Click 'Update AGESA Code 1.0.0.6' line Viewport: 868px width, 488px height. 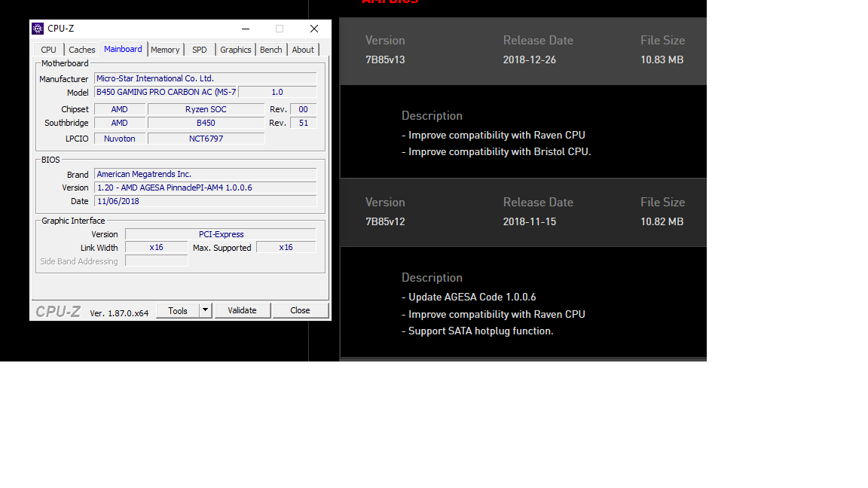(x=469, y=297)
